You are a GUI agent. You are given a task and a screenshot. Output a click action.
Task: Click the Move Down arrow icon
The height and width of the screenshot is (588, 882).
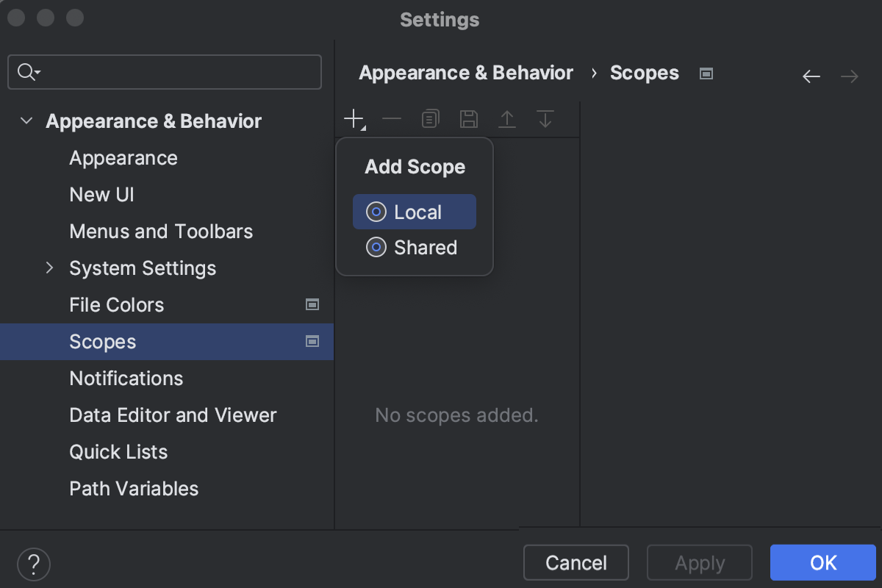pos(545,118)
